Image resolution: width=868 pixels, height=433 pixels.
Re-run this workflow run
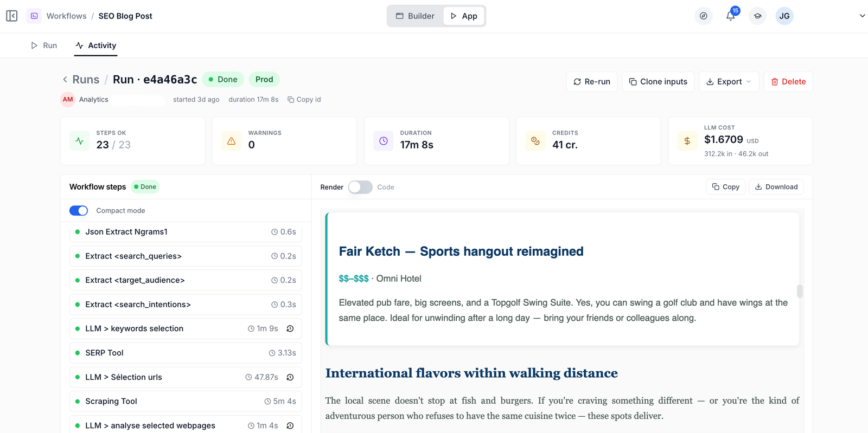click(x=592, y=82)
